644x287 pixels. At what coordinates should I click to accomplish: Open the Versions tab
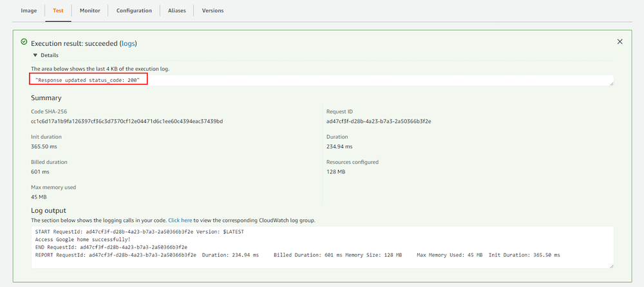coord(213,11)
